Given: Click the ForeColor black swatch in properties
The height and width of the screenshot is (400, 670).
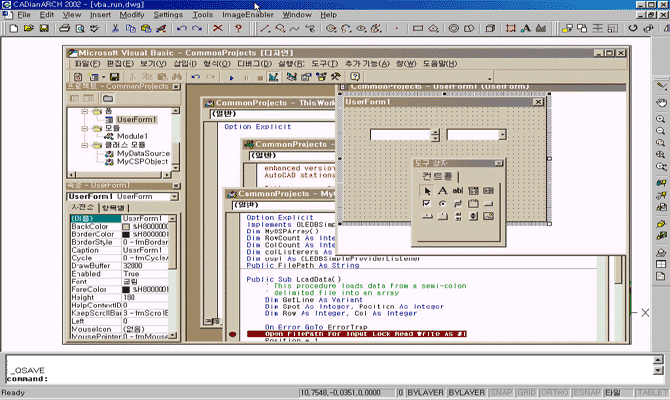Looking at the screenshot, I should [x=126, y=290].
